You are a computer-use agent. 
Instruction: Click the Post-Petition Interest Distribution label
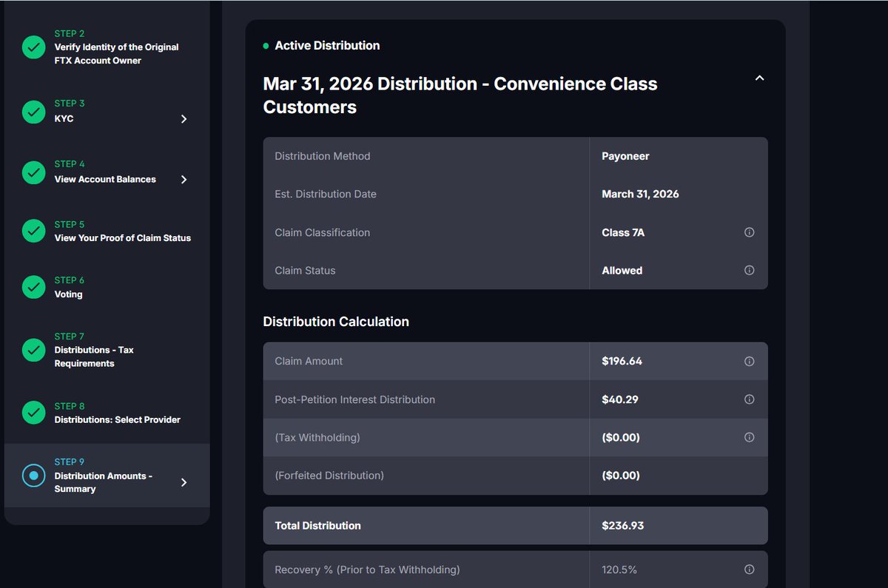pyautogui.click(x=354, y=399)
